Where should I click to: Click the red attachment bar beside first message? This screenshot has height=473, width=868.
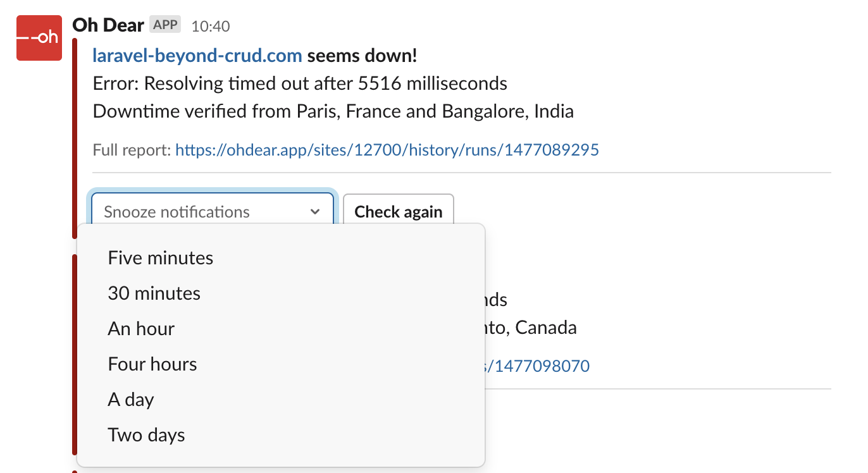75,138
